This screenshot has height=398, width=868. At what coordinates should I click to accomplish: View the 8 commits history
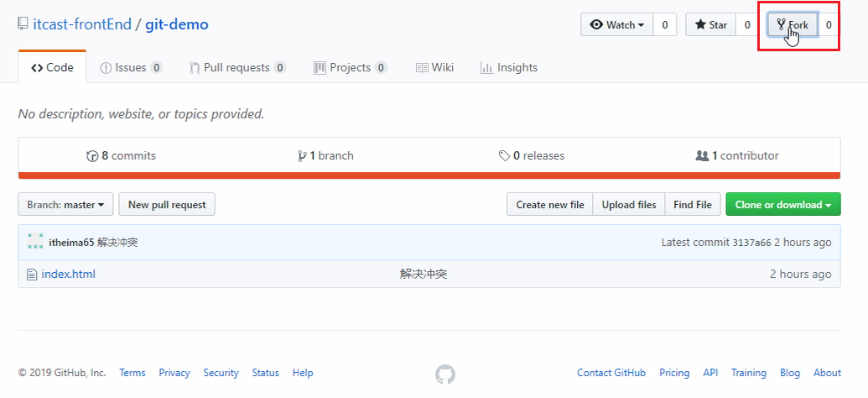pos(122,156)
